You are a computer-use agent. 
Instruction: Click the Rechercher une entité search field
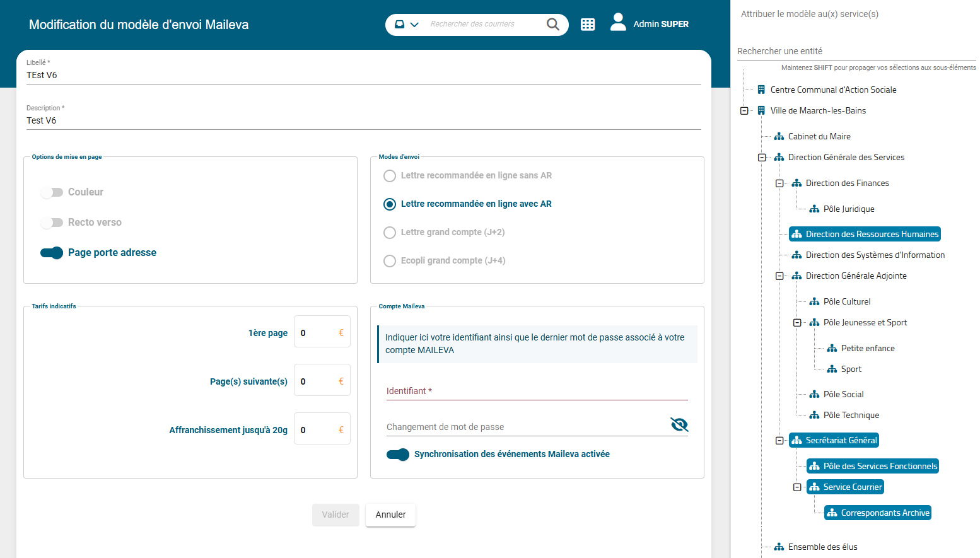click(x=856, y=51)
